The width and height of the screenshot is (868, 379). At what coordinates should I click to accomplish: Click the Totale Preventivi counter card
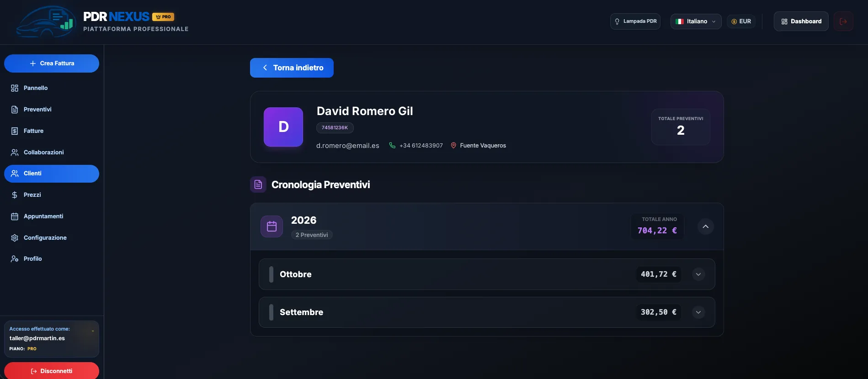tap(681, 127)
